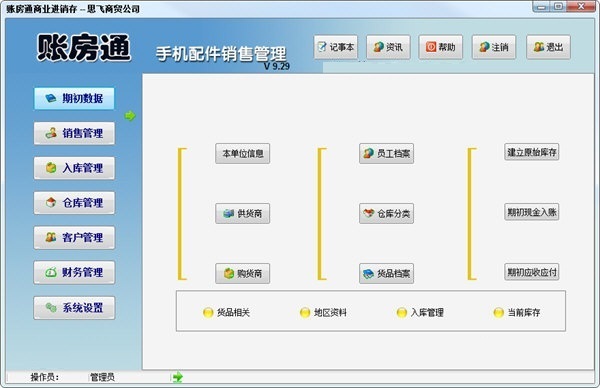Click the icon on 员工档案 button
This screenshot has width=600, height=388.
[368, 153]
